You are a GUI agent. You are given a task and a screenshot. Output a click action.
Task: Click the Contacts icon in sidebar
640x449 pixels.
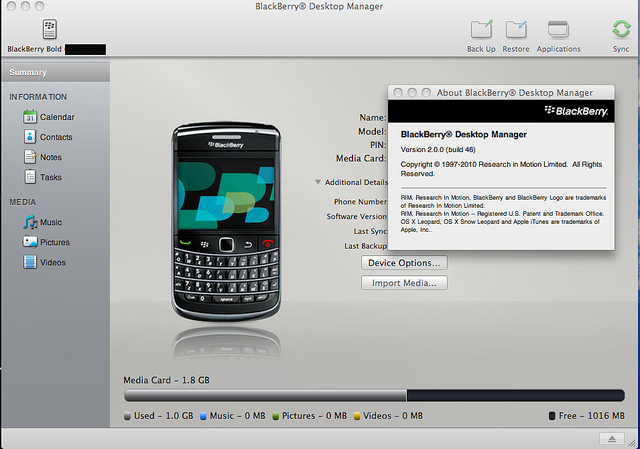[x=30, y=137]
